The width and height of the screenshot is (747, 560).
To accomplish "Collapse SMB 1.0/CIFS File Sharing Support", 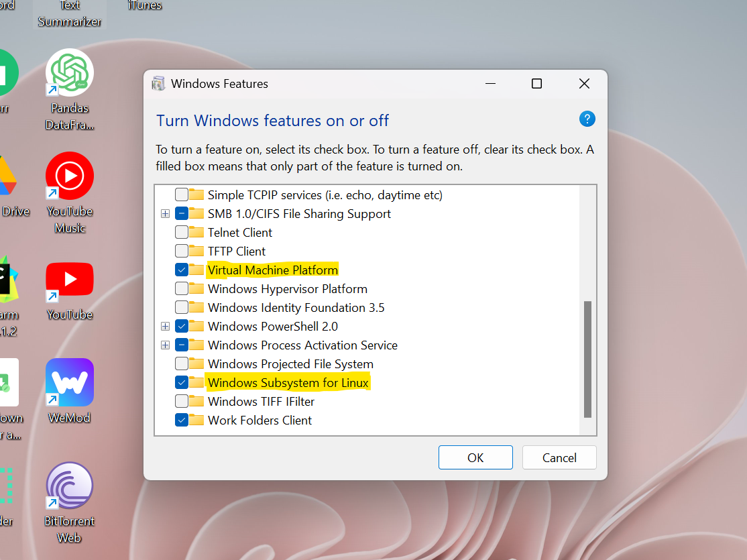I will click(166, 213).
